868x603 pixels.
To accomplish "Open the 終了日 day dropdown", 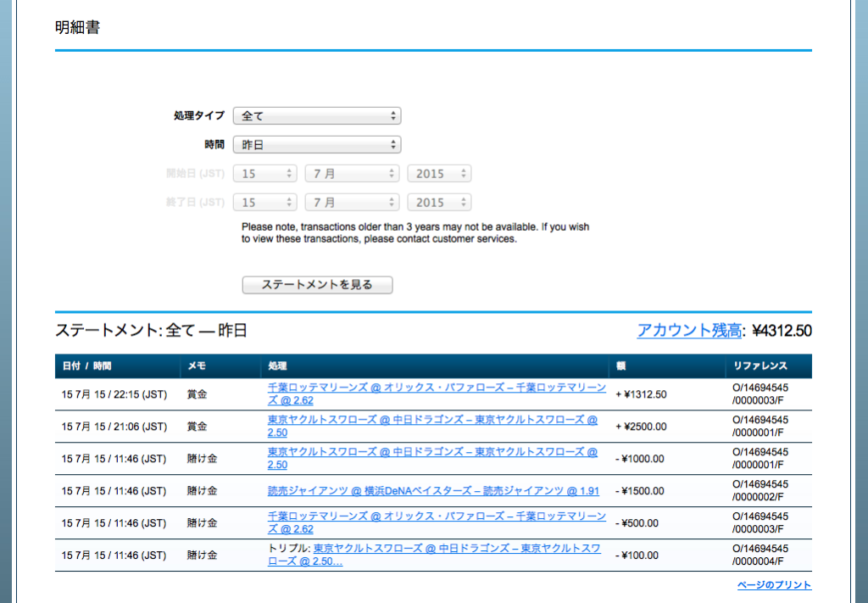I will pos(265,203).
